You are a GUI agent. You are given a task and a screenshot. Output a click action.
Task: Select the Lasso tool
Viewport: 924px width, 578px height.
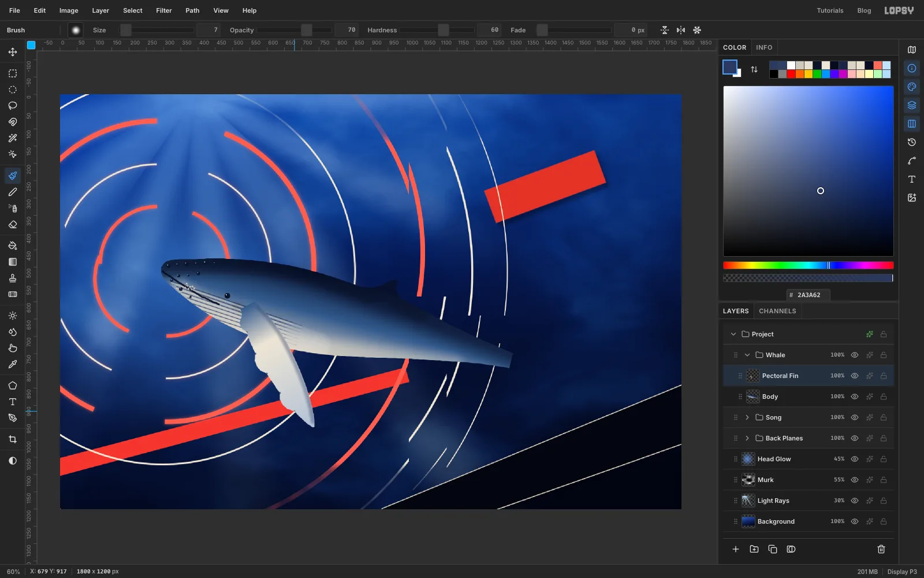click(13, 106)
